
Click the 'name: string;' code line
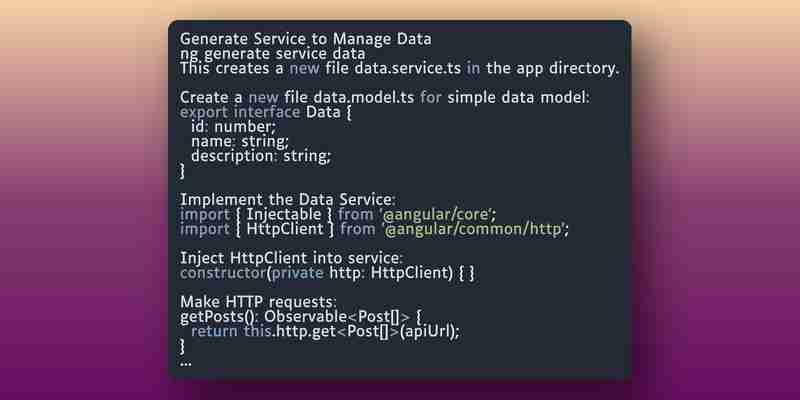[x=240, y=141]
